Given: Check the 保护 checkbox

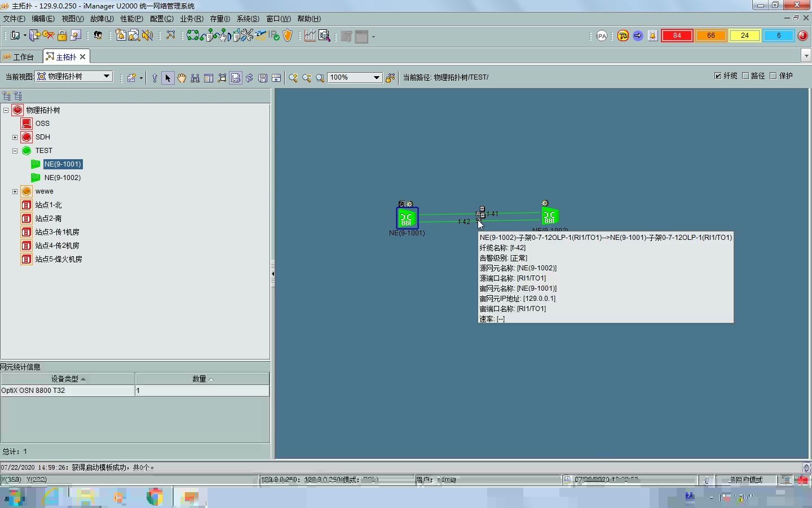Looking at the screenshot, I should [773, 76].
